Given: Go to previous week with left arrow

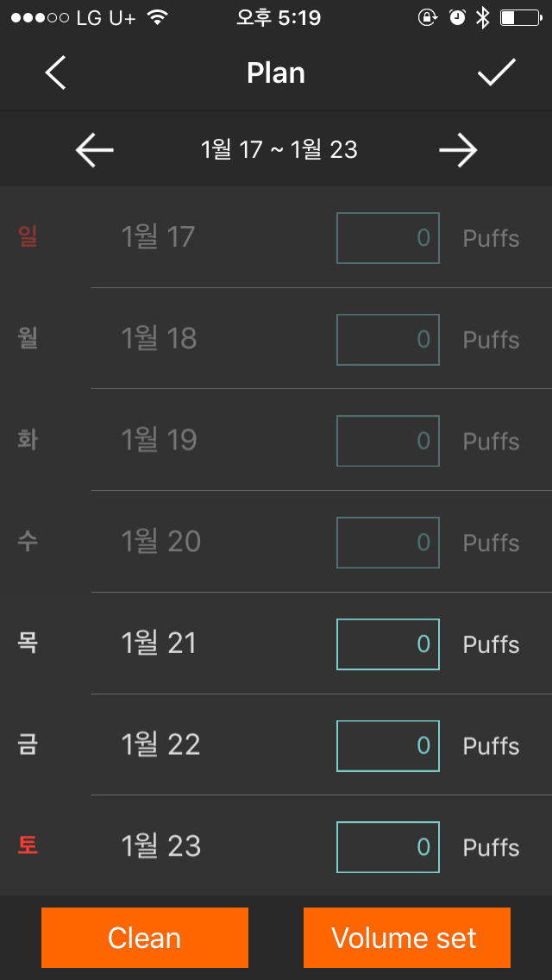Looking at the screenshot, I should 94,150.
